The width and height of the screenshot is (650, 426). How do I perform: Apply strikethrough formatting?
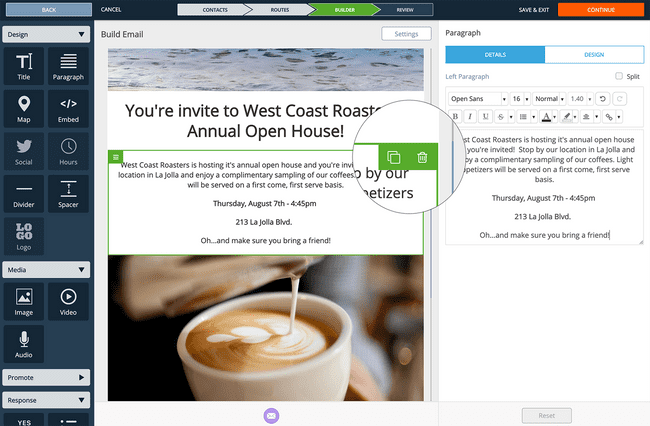[x=501, y=117]
